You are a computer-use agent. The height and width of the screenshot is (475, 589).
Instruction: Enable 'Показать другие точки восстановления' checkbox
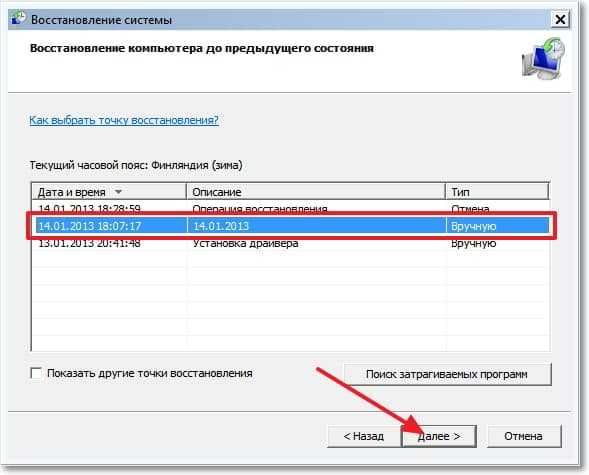[x=36, y=373]
